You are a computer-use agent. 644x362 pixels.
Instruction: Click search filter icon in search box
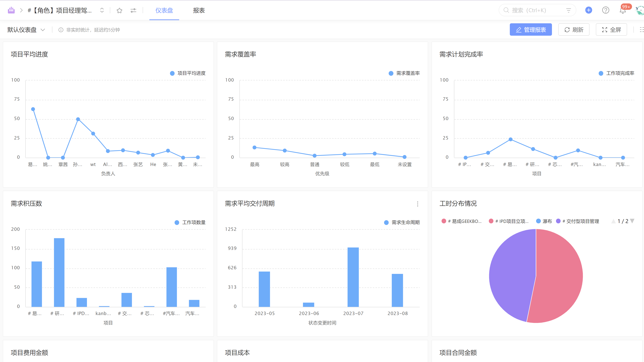(x=569, y=10)
